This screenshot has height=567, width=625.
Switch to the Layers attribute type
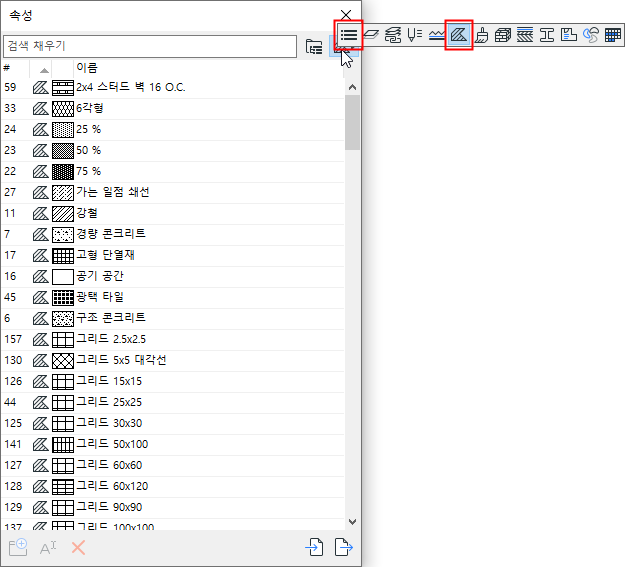(x=371, y=35)
